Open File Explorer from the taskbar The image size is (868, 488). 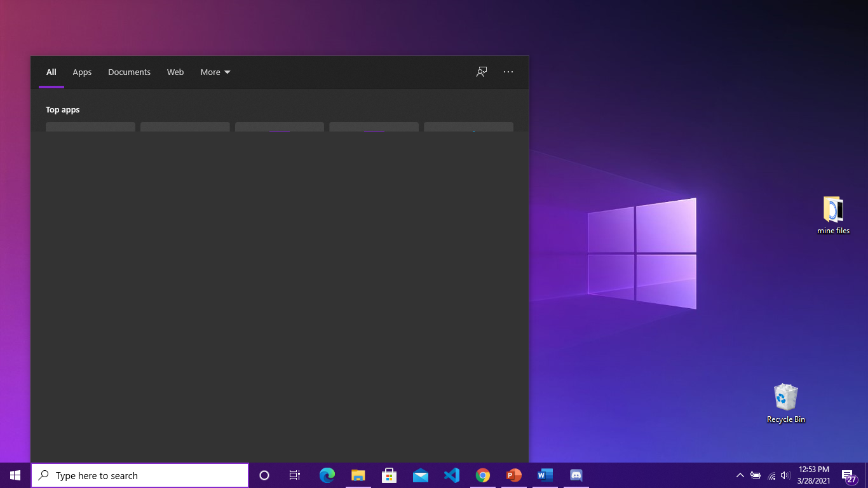tap(358, 475)
